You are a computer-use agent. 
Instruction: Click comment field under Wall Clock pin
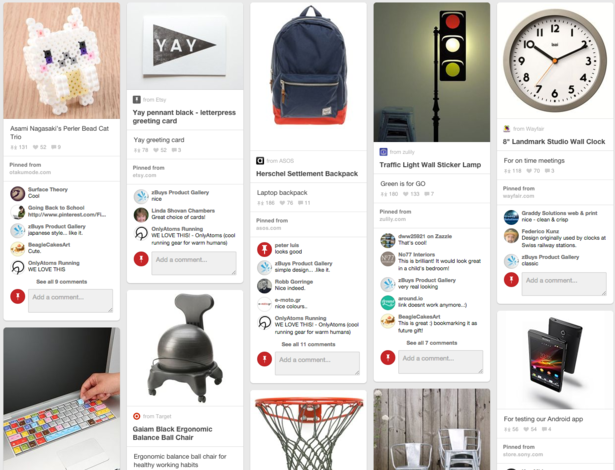click(564, 284)
